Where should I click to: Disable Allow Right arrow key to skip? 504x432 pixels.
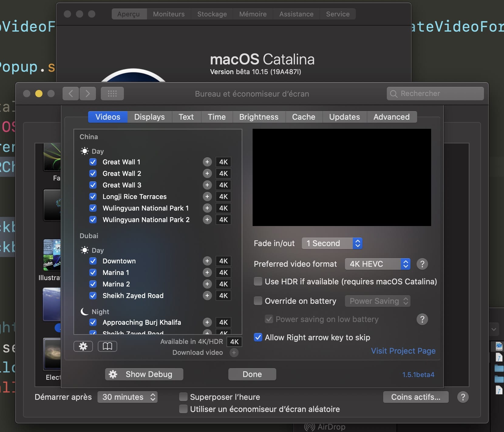click(258, 337)
